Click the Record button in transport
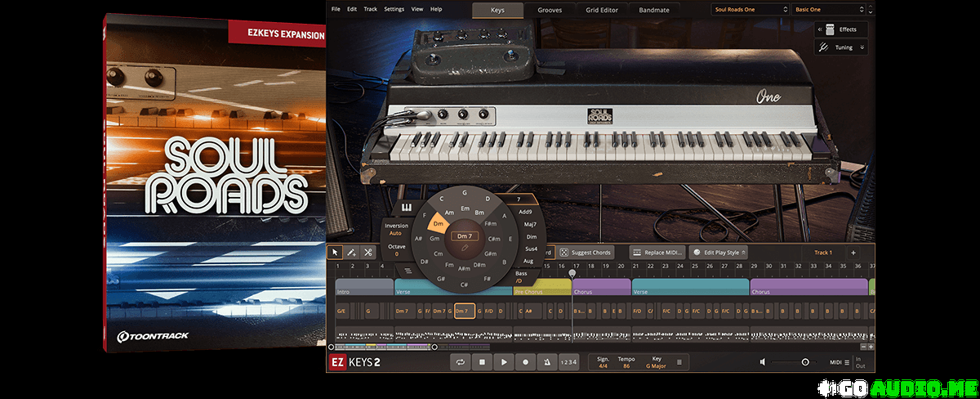Screen dimensions: 980x399 click(x=525, y=362)
